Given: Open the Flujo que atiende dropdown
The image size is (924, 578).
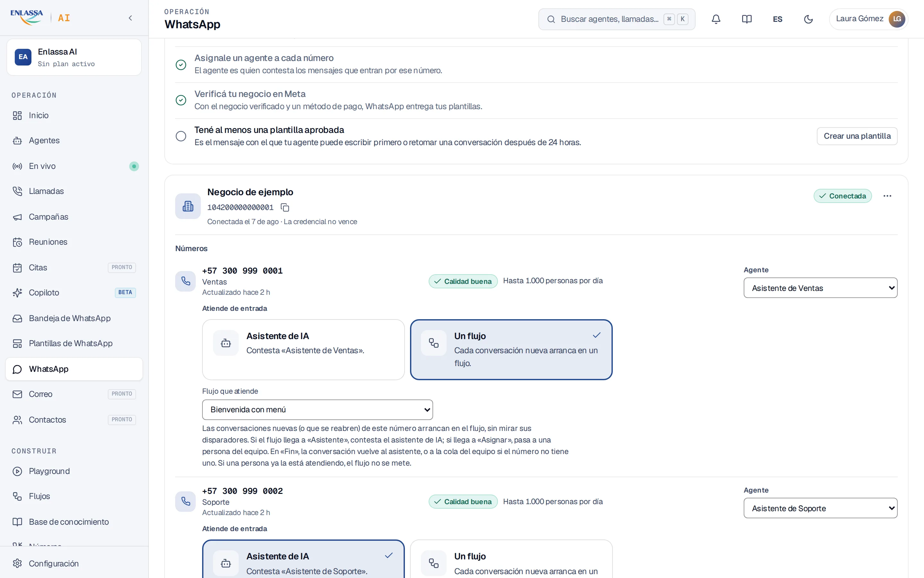Looking at the screenshot, I should click(317, 409).
